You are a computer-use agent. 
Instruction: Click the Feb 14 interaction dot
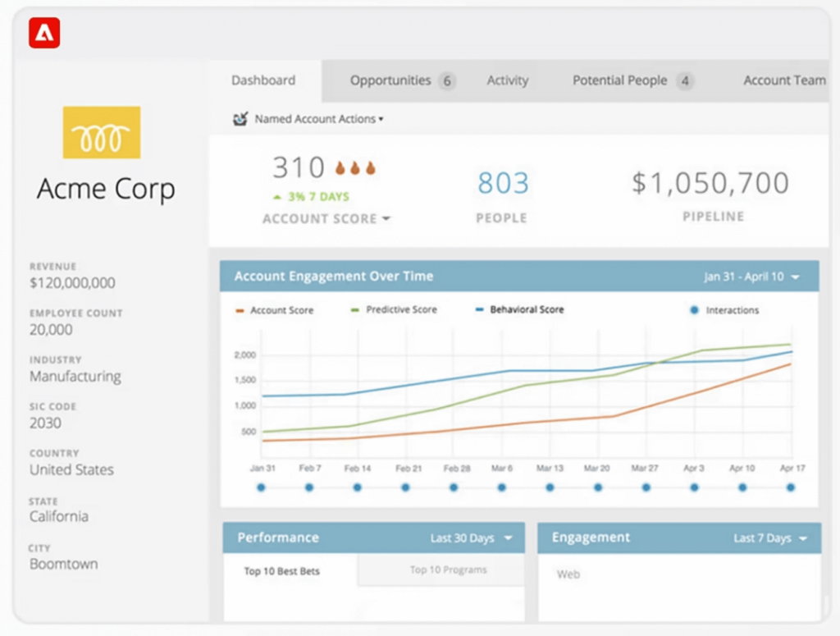pos(358,487)
